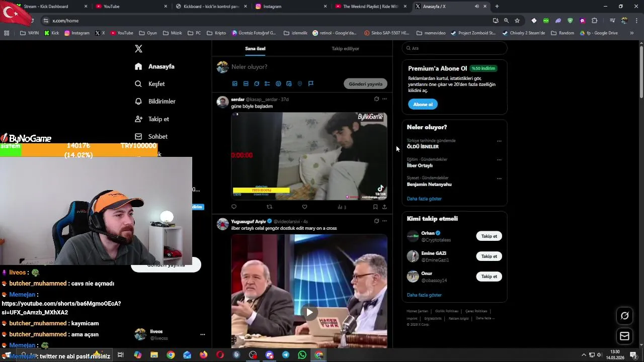Open Grok action on Yugusuguf Arşiv post
The image size is (644, 362).
(x=376, y=221)
